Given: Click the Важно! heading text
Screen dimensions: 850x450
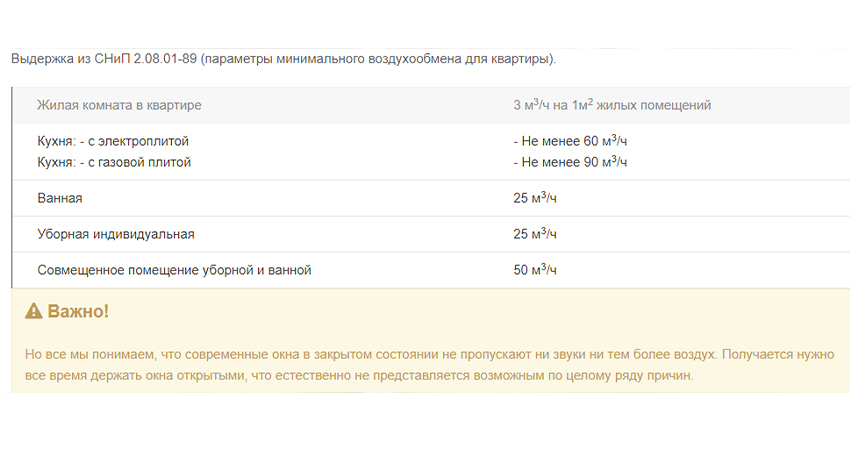Looking at the screenshot, I should 78,311.
